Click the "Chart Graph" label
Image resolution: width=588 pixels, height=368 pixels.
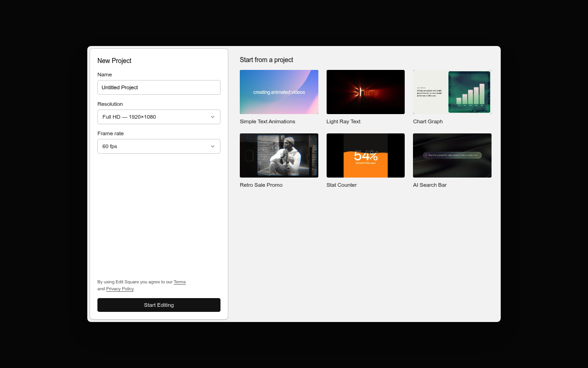click(428, 121)
